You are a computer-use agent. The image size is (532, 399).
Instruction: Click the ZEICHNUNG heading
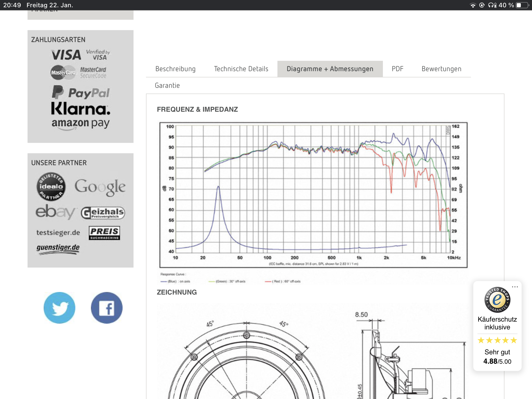pyautogui.click(x=177, y=292)
